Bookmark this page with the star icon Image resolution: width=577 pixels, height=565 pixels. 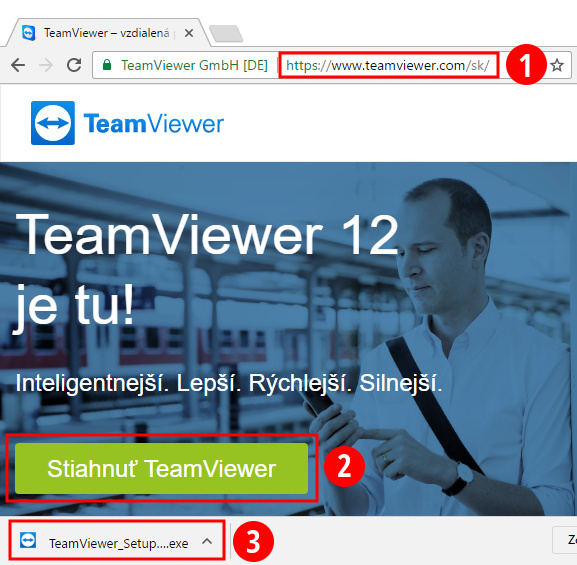tap(557, 65)
